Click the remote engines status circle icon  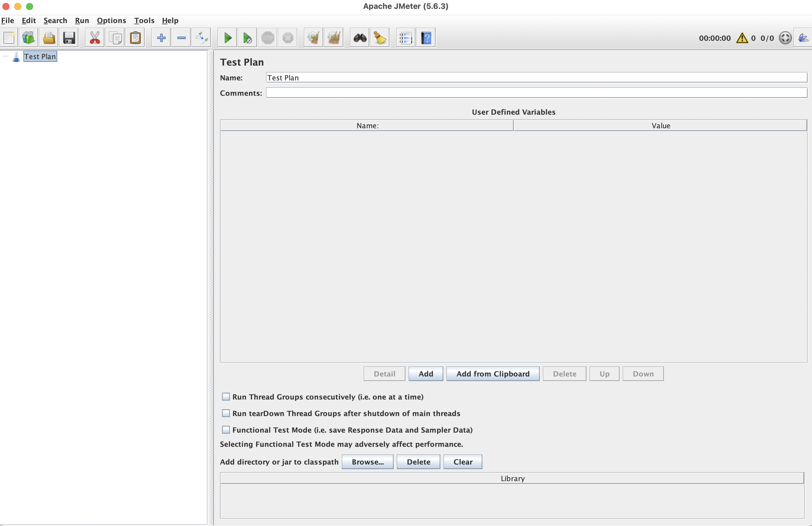click(785, 38)
